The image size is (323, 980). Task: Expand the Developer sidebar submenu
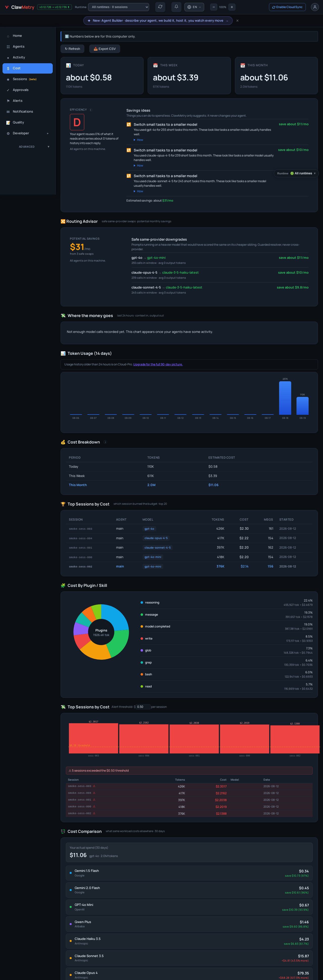click(x=28, y=134)
